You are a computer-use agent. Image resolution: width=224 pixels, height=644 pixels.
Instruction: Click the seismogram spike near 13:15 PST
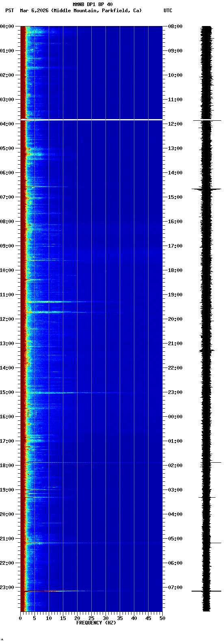[207, 350]
